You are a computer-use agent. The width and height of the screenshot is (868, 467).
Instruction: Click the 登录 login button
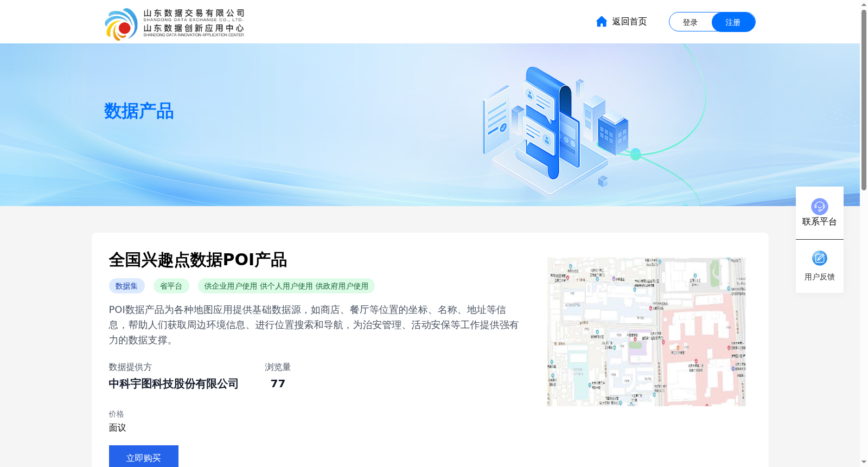(x=690, y=22)
